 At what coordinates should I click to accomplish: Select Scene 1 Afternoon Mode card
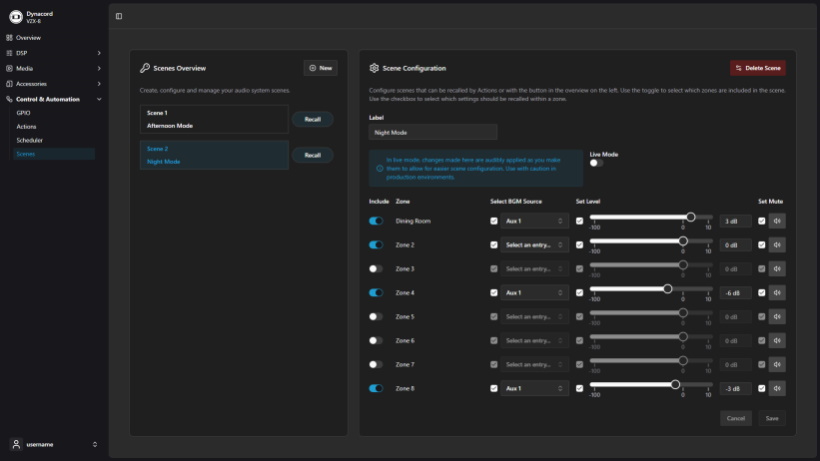tap(214, 119)
